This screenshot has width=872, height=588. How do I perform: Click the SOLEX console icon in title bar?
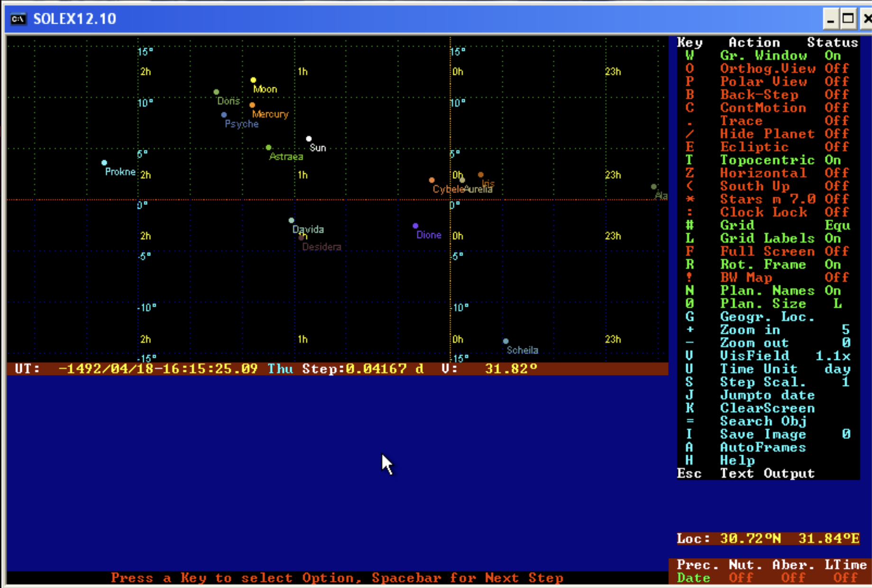tap(18, 19)
